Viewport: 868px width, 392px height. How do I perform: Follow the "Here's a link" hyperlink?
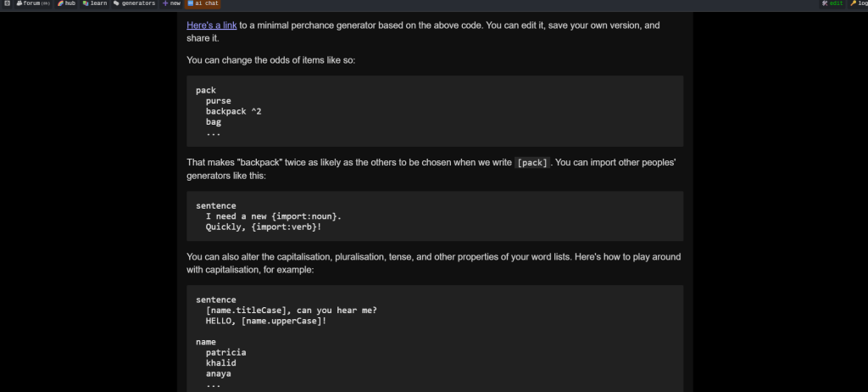(x=211, y=25)
